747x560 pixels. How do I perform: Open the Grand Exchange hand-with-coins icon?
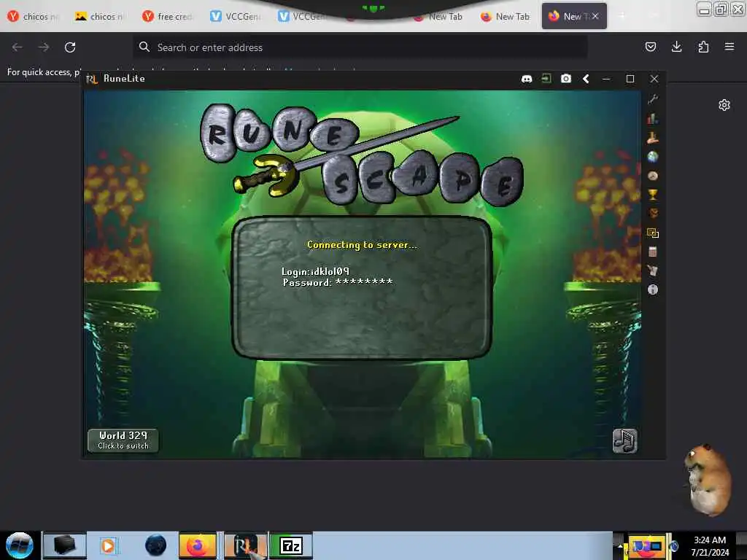tap(653, 138)
